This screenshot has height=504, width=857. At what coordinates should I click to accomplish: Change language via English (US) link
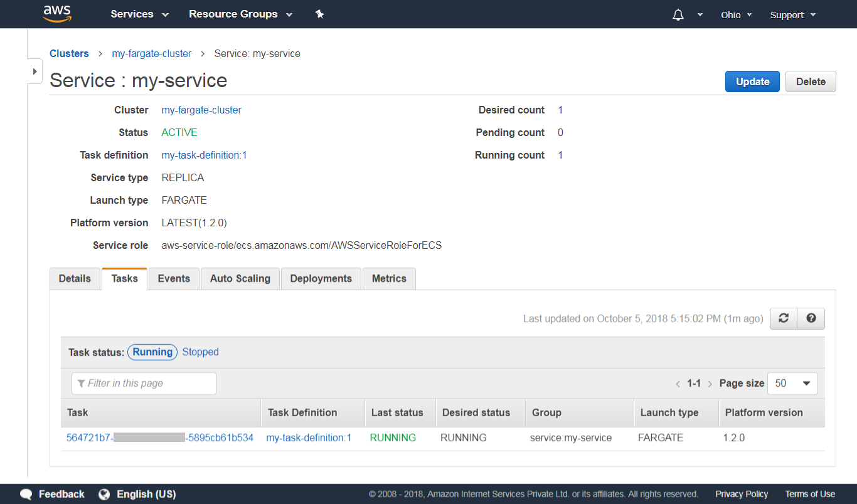click(x=146, y=495)
